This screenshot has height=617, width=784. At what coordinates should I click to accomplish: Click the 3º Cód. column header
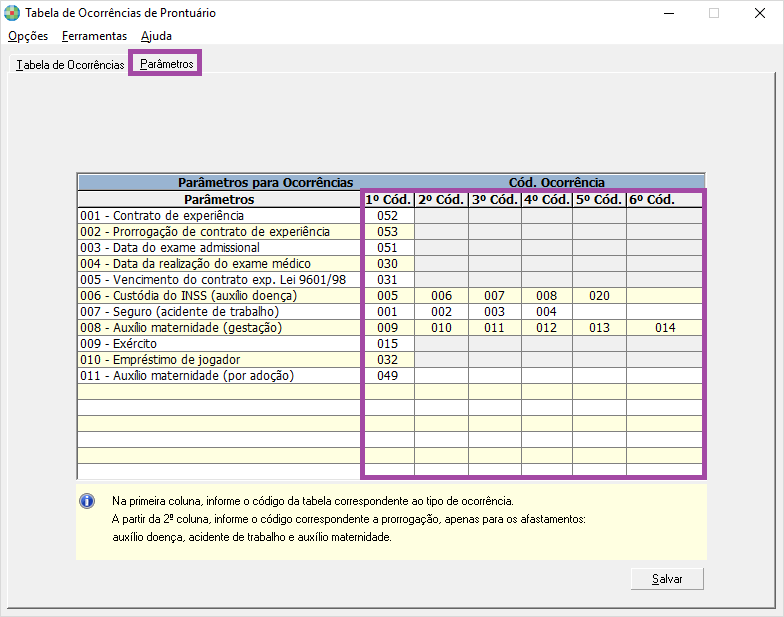coord(495,200)
